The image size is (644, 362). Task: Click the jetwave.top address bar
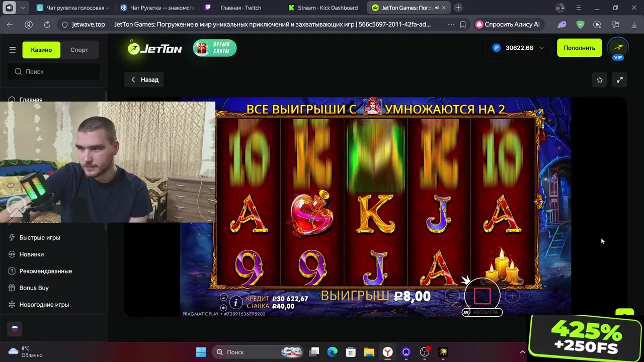(x=88, y=24)
